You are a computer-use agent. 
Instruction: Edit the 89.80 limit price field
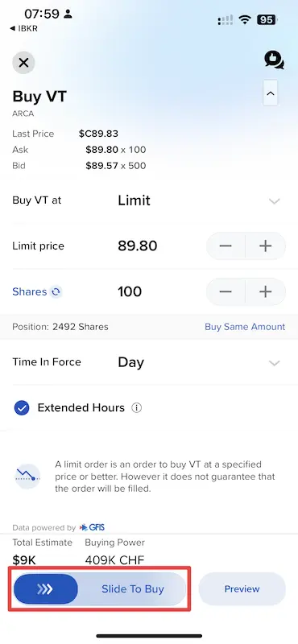tap(137, 246)
